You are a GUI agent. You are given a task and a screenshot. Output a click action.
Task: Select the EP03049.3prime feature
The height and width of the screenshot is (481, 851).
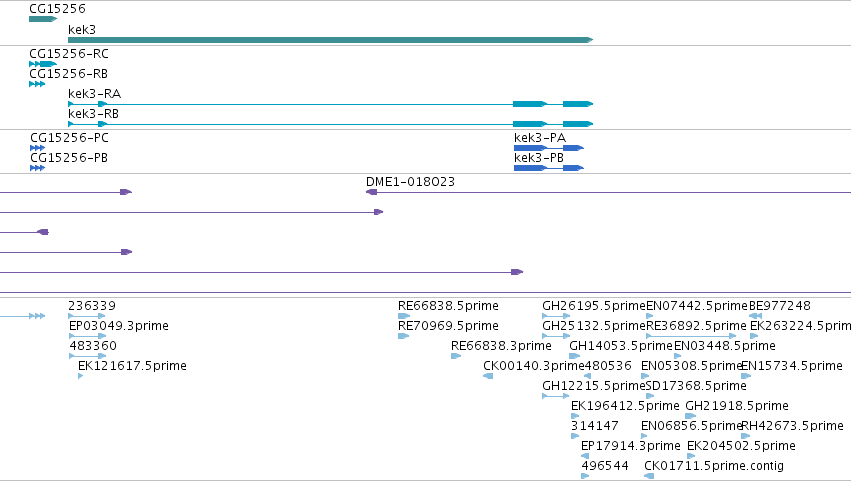point(87,336)
